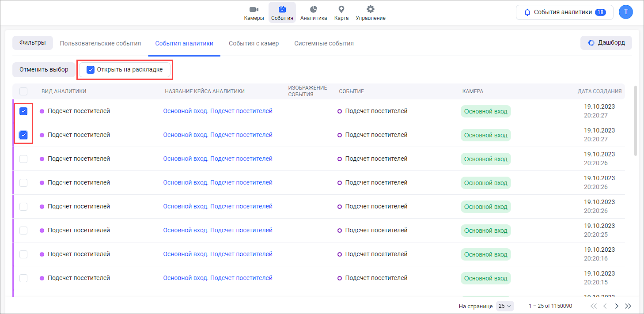Image resolution: width=644 pixels, height=314 pixels.
Task: Click the vertical scrollbar of events table
Action: click(636, 120)
